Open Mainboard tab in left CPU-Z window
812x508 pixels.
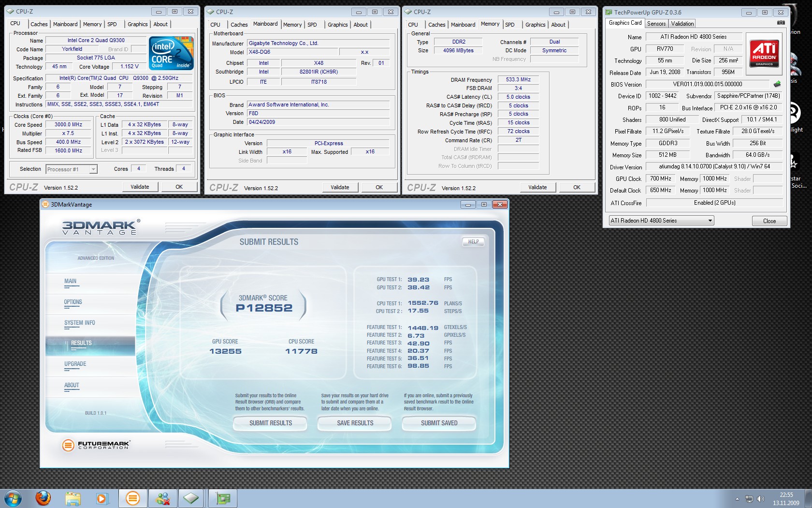point(65,24)
